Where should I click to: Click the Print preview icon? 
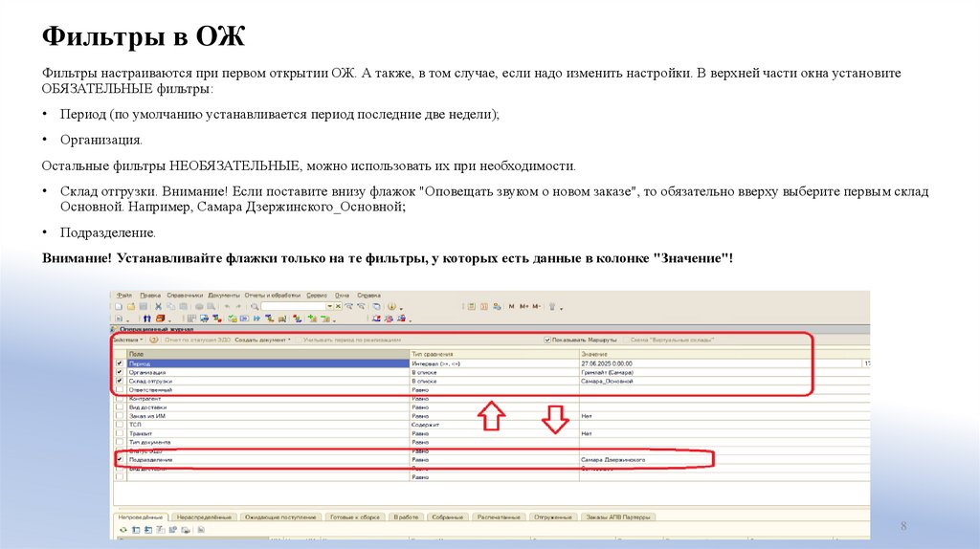pos(212,307)
